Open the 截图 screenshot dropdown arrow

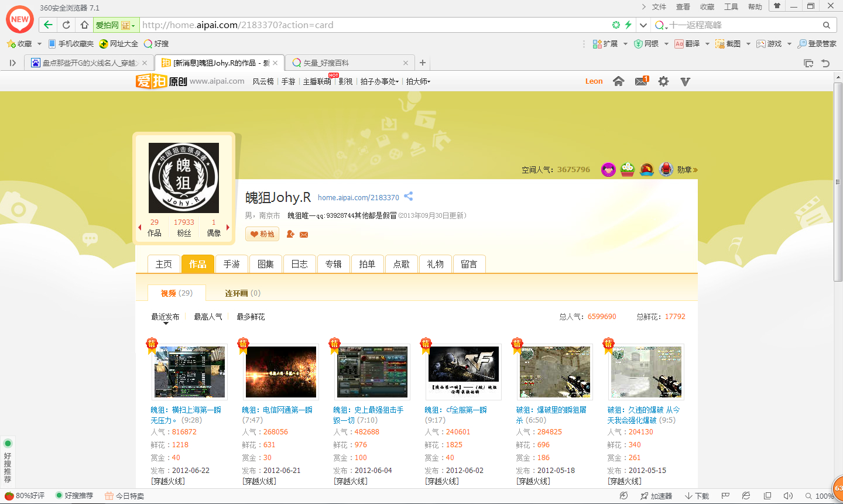tap(748, 44)
